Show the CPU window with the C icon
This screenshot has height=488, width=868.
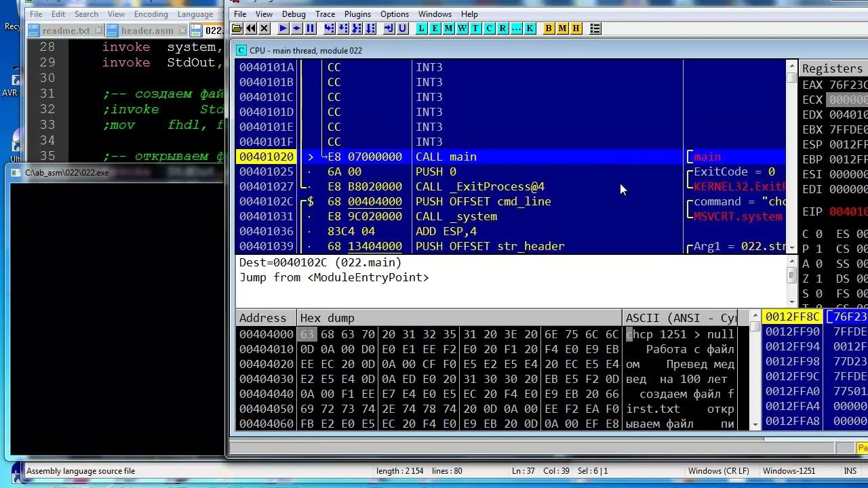489,28
